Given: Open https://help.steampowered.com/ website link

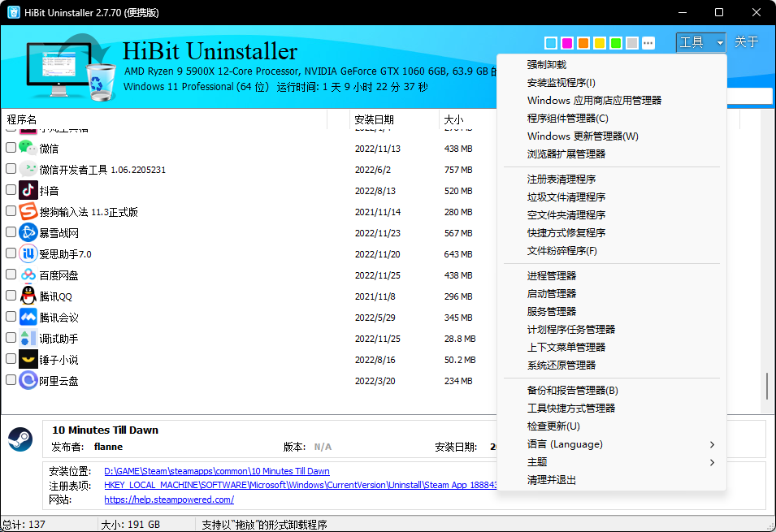Looking at the screenshot, I should [169, 500].
